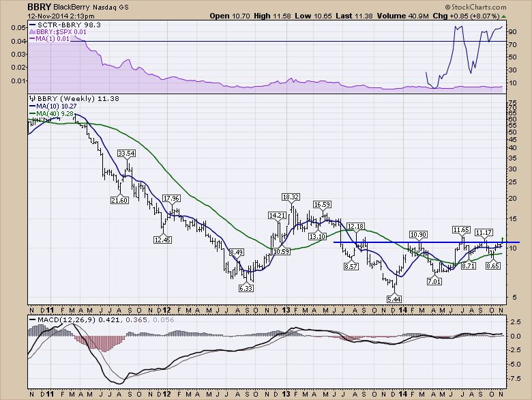The image size is (532, 400).
Task: Click the 8.71 price low label
Action: [x=469, y=266]
